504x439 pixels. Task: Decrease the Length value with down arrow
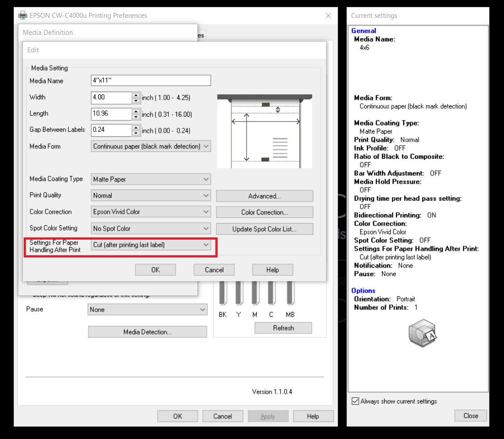click(136, 117)
